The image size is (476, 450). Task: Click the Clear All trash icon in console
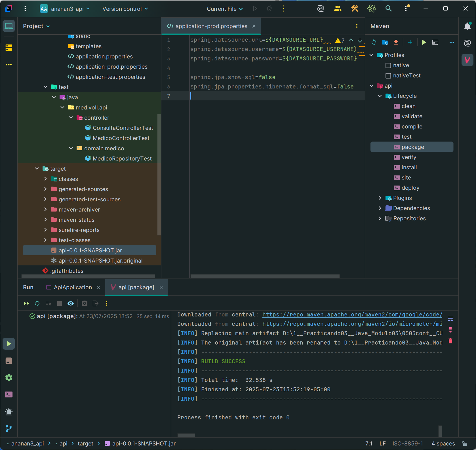pyautogui.click(x=450, y=341)
